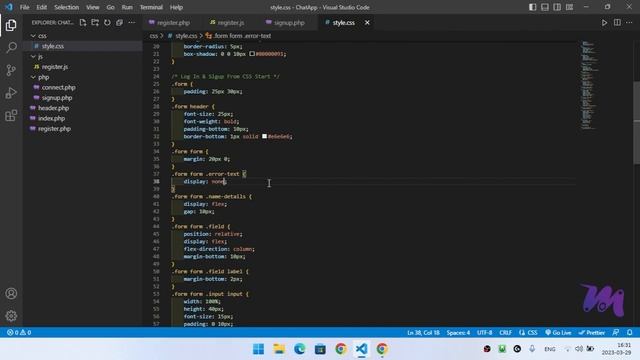Start Go Live server

coord(558,333)
